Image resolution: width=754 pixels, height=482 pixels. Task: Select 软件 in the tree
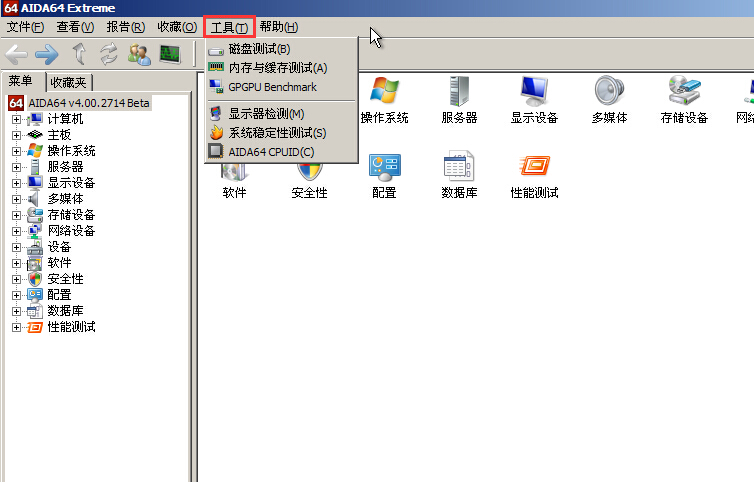pos(59,263)
